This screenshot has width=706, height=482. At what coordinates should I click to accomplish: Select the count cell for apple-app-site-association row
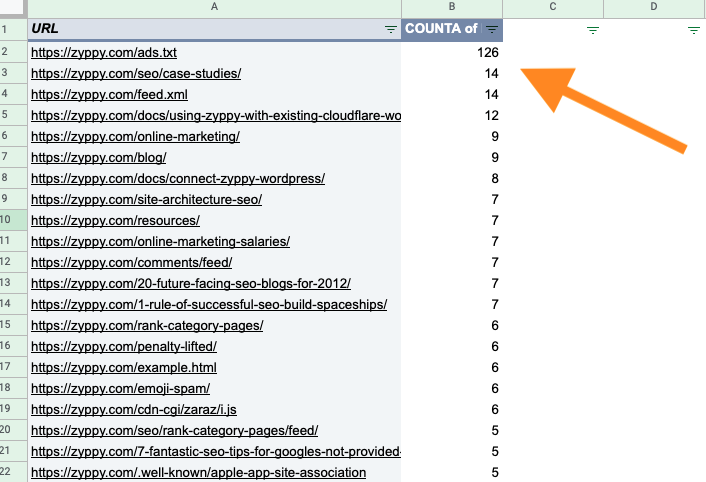point(452,473)
